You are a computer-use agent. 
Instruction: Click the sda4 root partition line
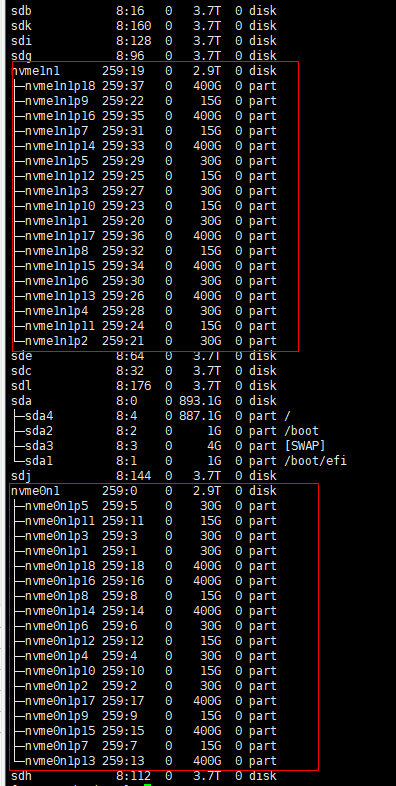[151, 416]
